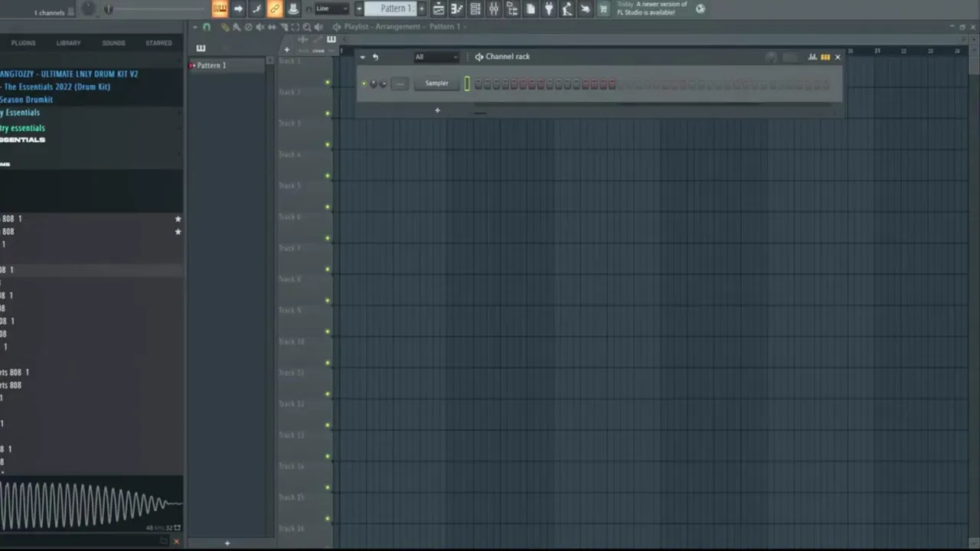980x551 pixels.
Task: Add a channel with the plus button
Action: click(437, 110)
